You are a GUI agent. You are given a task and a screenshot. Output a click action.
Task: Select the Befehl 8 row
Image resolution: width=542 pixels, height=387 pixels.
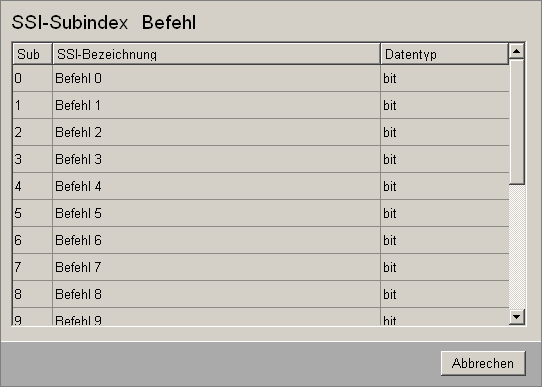click(261, 294)
